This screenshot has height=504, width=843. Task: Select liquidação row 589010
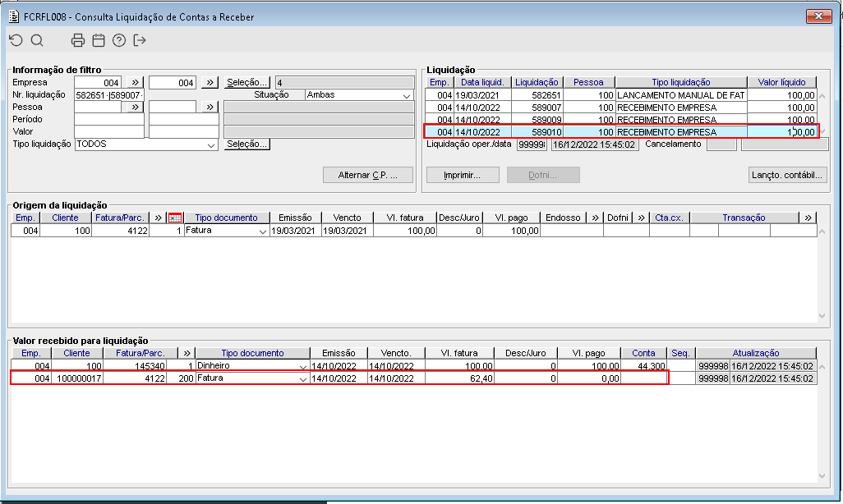click(621, 132)
